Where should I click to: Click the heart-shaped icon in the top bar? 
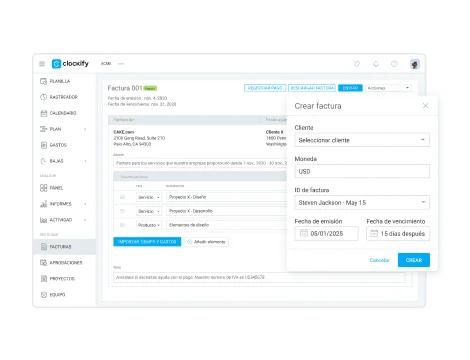[x=357, y=64]
